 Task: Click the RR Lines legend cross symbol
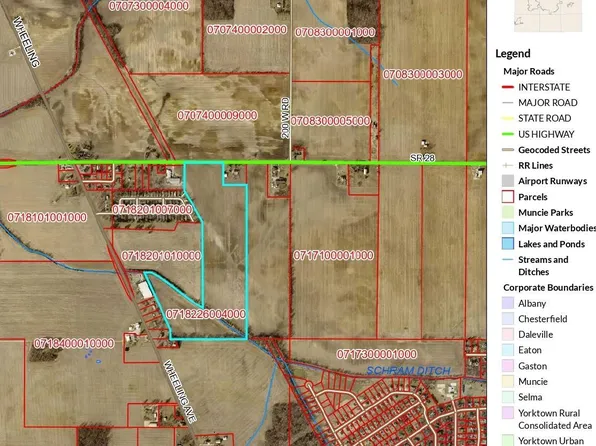pos(507,165)
